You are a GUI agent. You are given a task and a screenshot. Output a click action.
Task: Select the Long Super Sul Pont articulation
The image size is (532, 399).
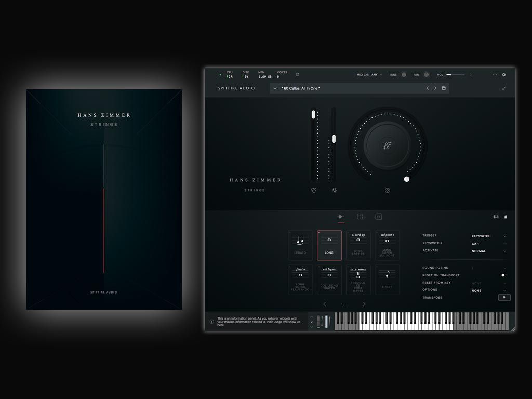point(388,244)
